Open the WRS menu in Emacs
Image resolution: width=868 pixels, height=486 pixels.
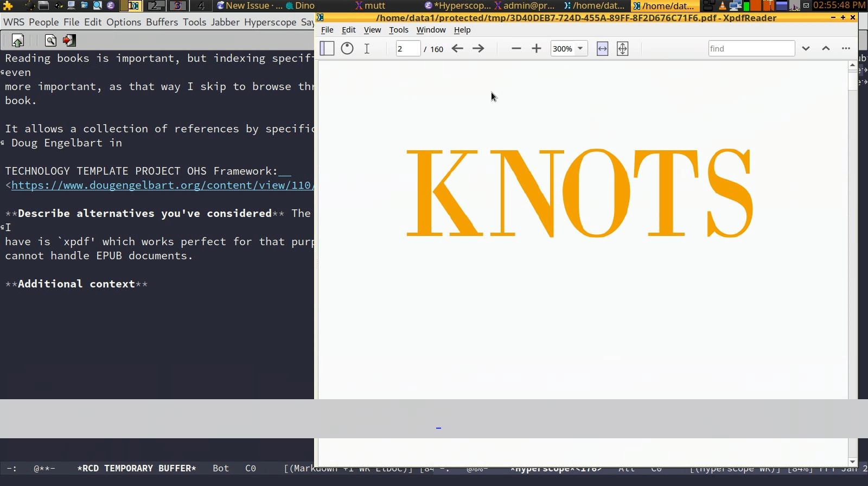tap(14, 22)
